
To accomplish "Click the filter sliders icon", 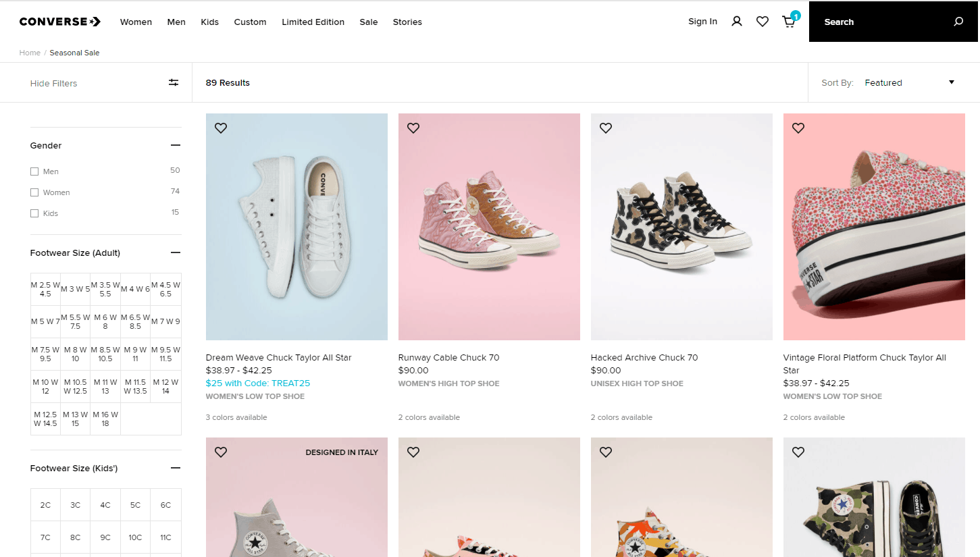I will (174, 82).
